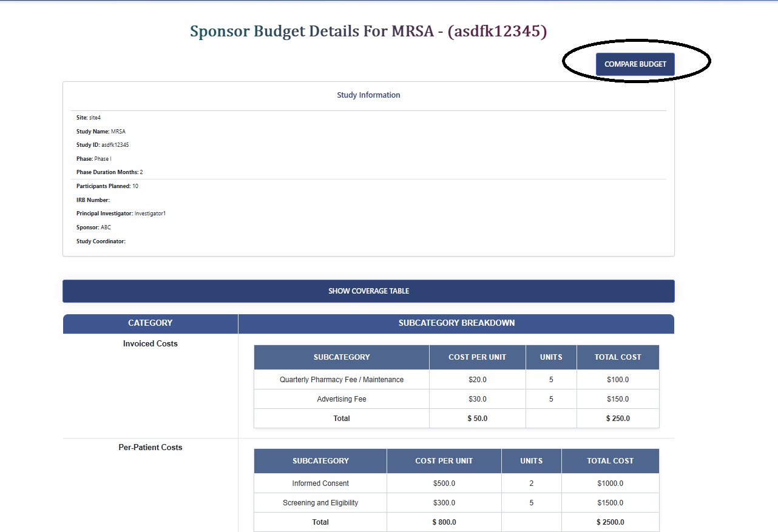778x532 pixels.
Task: Click the Compare Budget button
Action: point(635,64)
